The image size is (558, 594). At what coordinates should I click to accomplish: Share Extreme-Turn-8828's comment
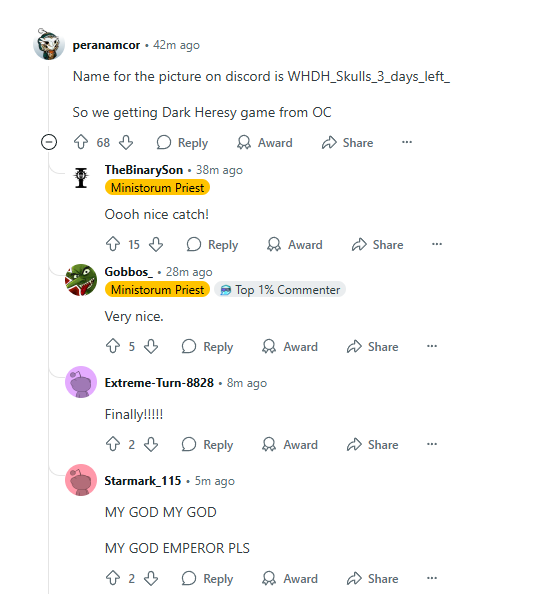coord(372,444)
